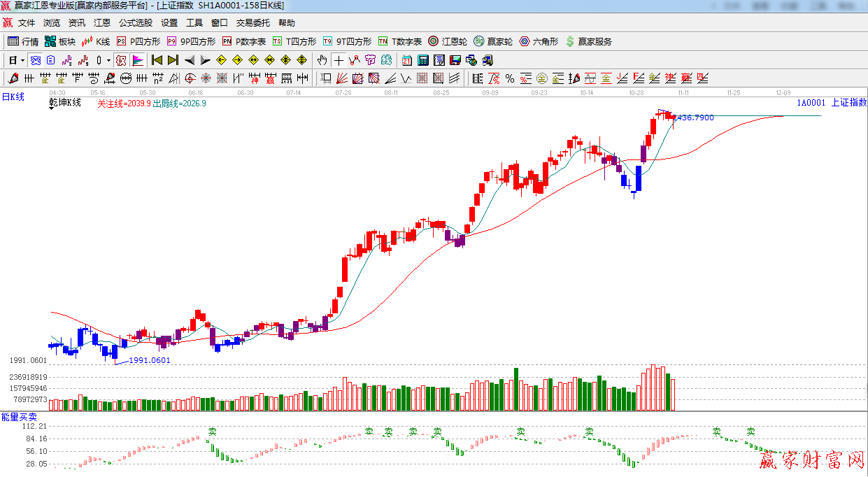Open the 六角形 hexagon tool
Screen dimensions: 868x477
point(539,42)
